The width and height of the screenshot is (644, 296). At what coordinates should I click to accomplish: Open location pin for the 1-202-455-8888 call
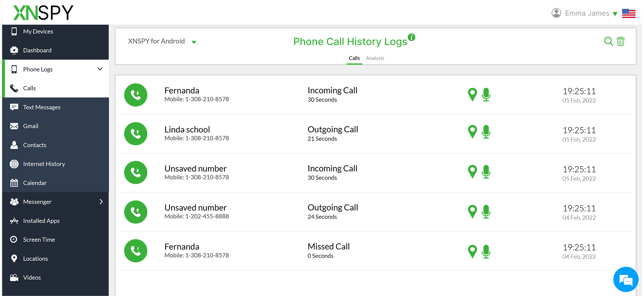(x=472, y=212)
